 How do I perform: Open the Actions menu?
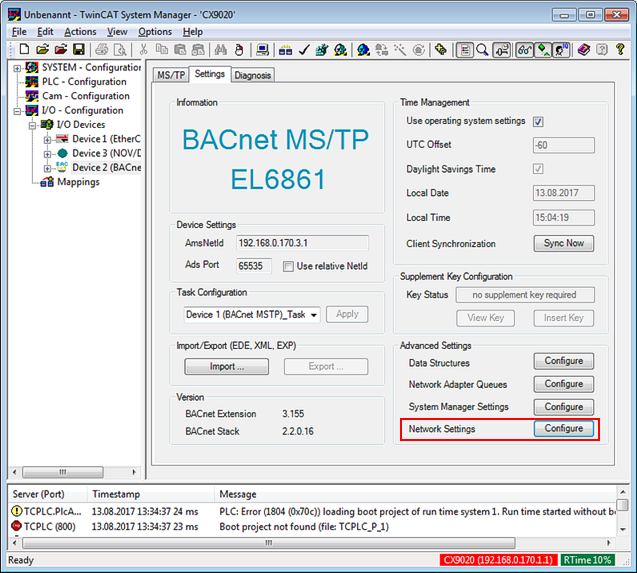(x=80, y=32)
